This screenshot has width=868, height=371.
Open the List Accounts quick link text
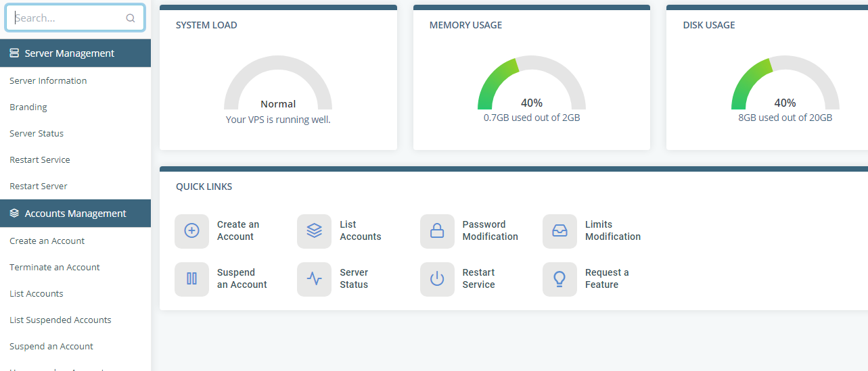[x=361, y=230]
